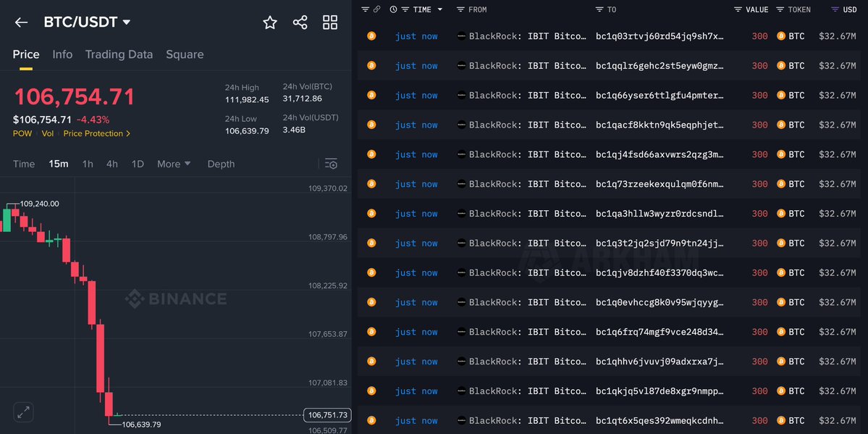Click 300 value in bc1qqlr6gehc2st5eyw0gmz row
Screen dimensions: 868x434
pos(759,65)
